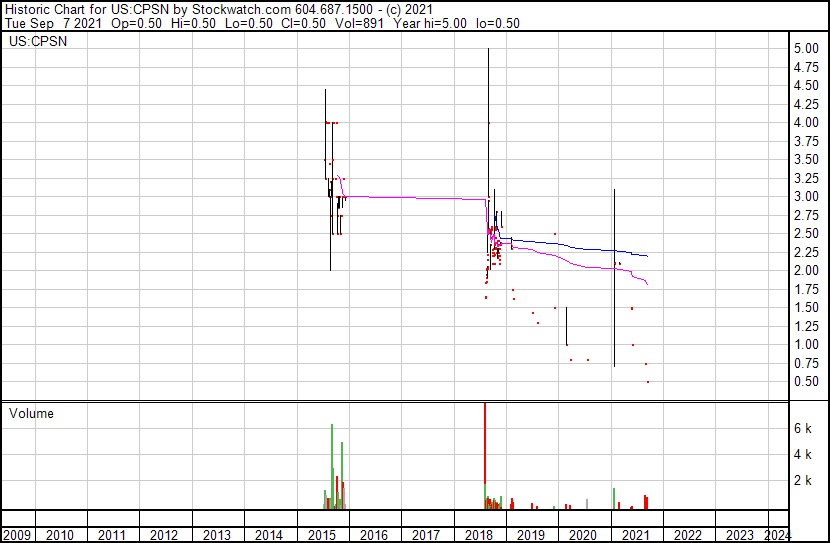The image size is (830, 543).
Task: Click the US:CPSN symbol label in chart
Action: [38, 41]
